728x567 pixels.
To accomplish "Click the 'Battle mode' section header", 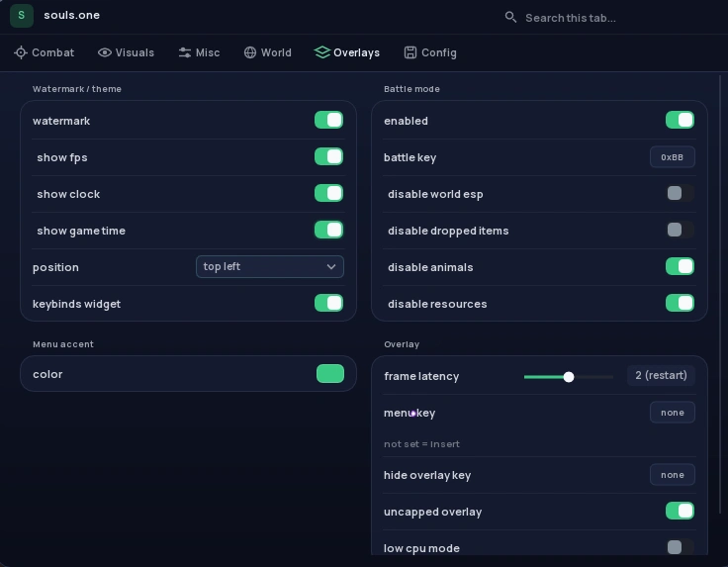I will [x=411, y=89].
